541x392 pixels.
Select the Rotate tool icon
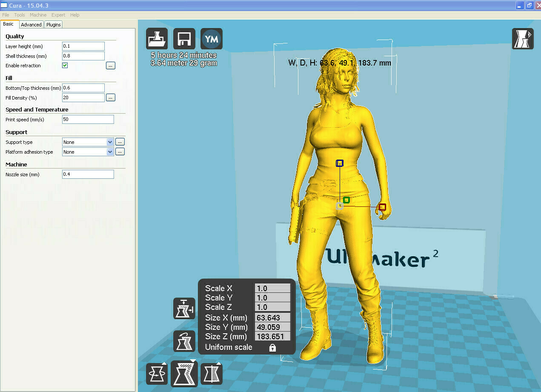click(157, 374)
